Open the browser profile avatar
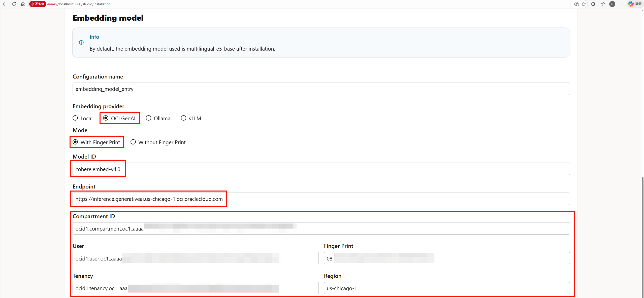 (x=612, y=4)
